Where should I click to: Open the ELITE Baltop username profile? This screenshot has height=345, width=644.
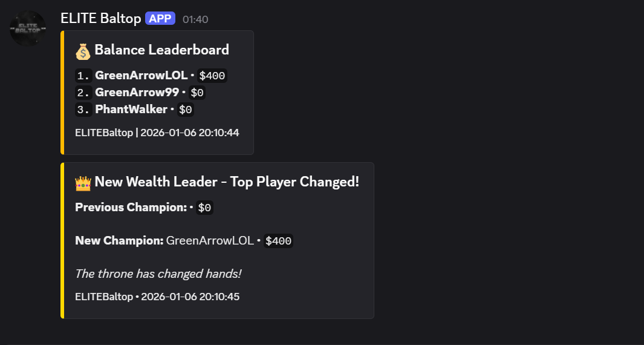click(100, 19)
